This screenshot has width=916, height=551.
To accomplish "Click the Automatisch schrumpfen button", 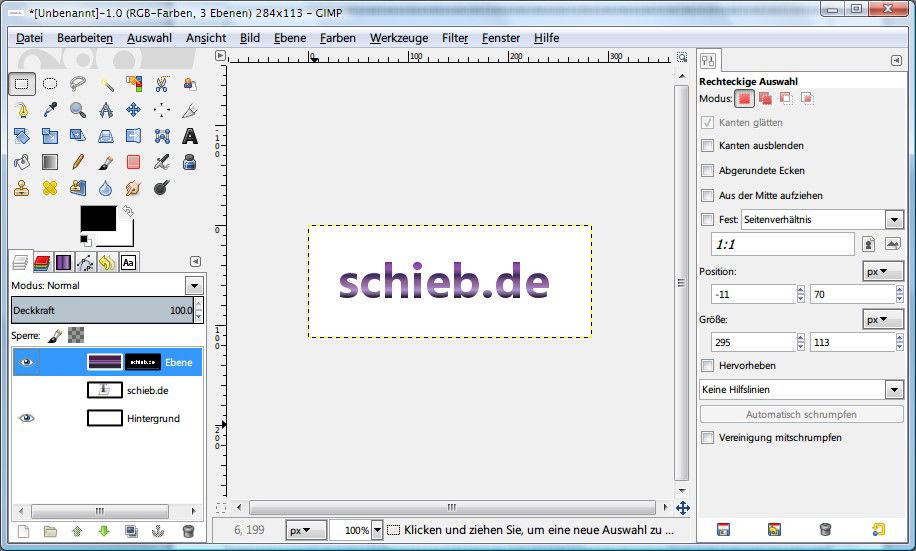I will click(802, 414).
